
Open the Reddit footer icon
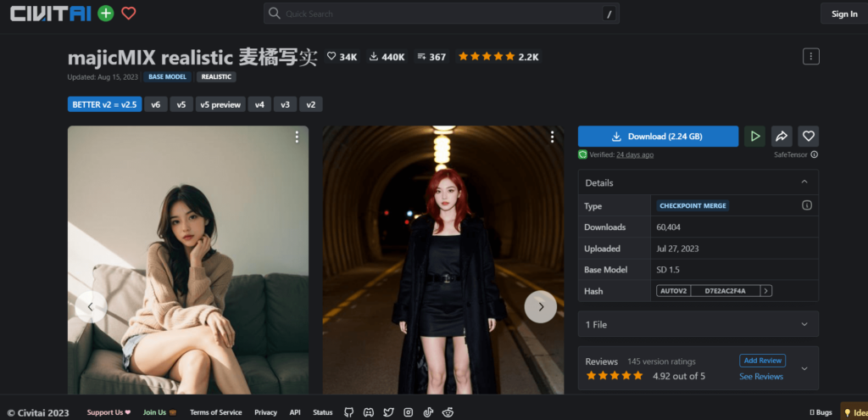click(x=448, y=412)
